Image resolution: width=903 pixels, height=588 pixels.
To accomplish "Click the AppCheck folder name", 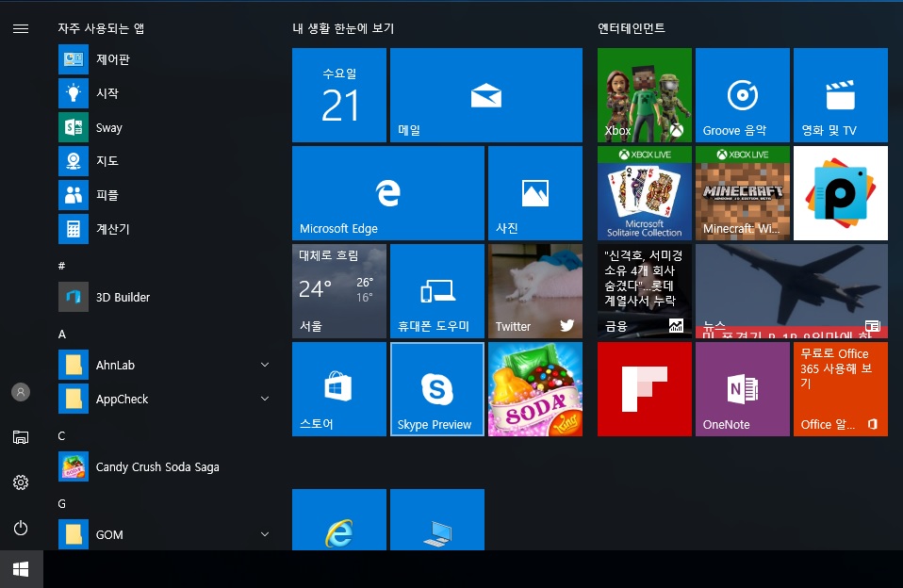I will [x=123, y=400].
